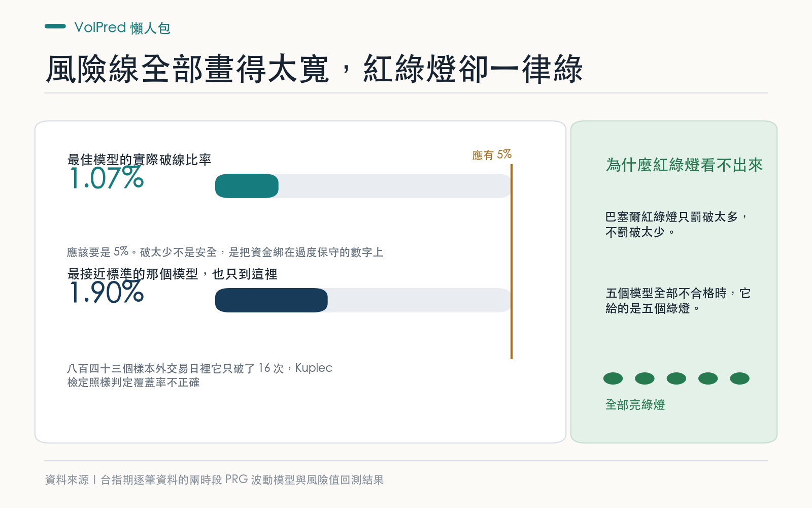Click the 資料來源 footer line

coord(214,480)
